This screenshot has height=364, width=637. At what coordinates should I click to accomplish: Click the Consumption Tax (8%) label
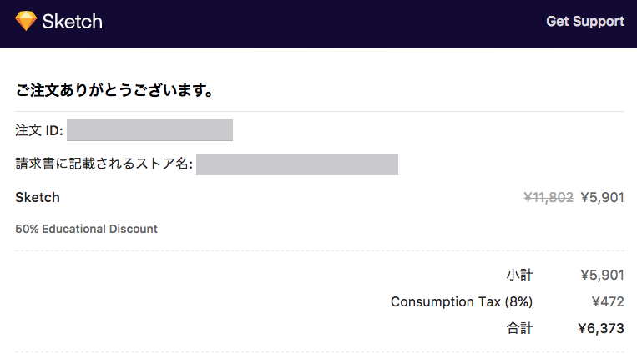point(462,302)
